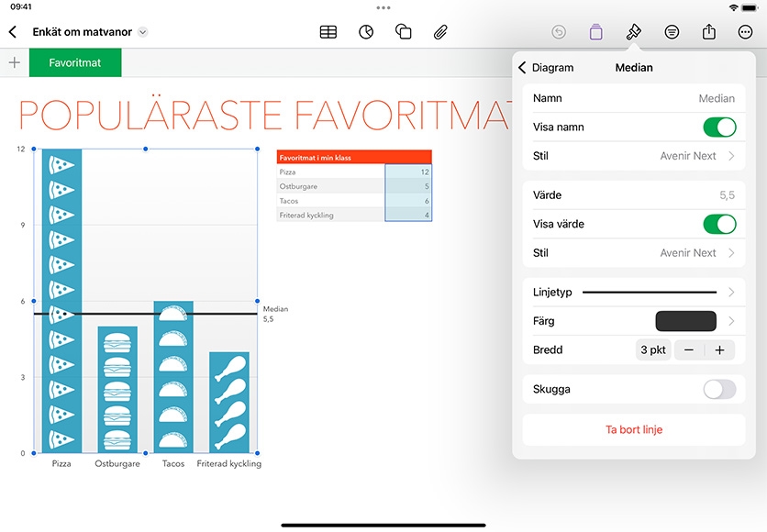Select the Ostburgare burger bar

coord(117,389)
